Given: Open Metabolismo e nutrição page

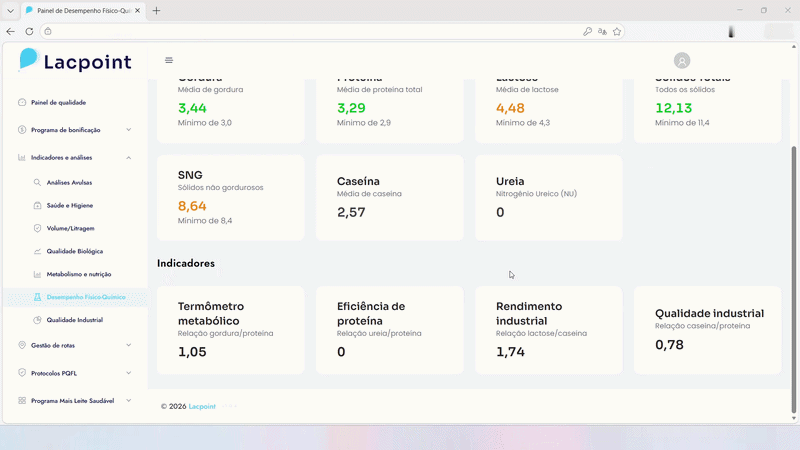Looking at the screenshot, I should click(78, 274).
